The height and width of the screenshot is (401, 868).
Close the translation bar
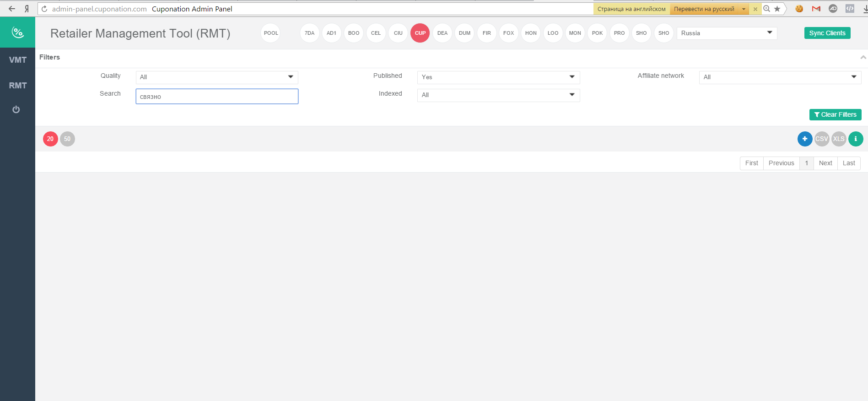755,9
